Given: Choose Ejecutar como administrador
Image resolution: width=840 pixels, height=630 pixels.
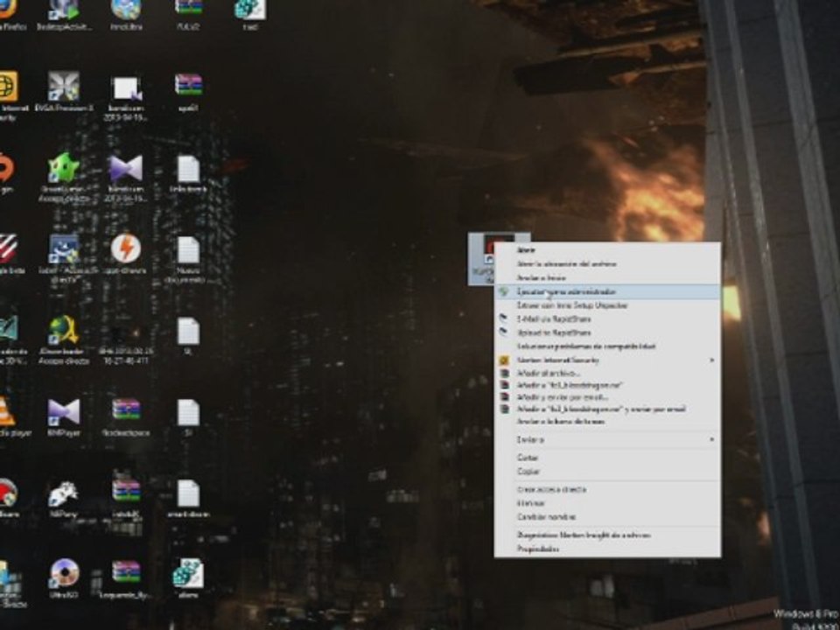Looking at the screenshot, I should (607, 292).
